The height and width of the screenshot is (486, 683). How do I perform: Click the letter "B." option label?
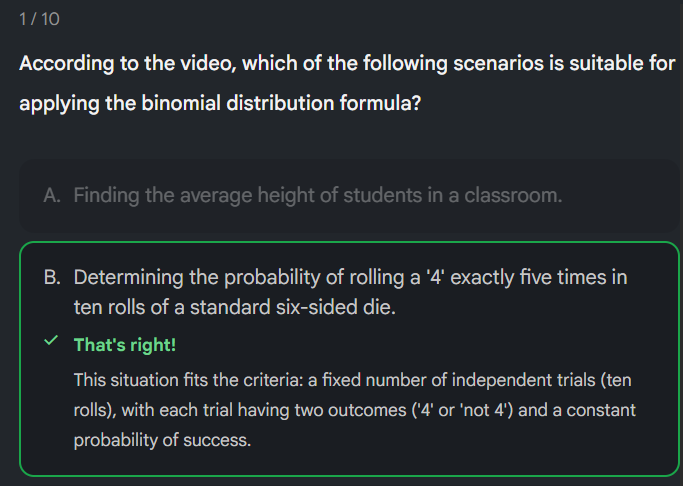click(x=53, y=277)
